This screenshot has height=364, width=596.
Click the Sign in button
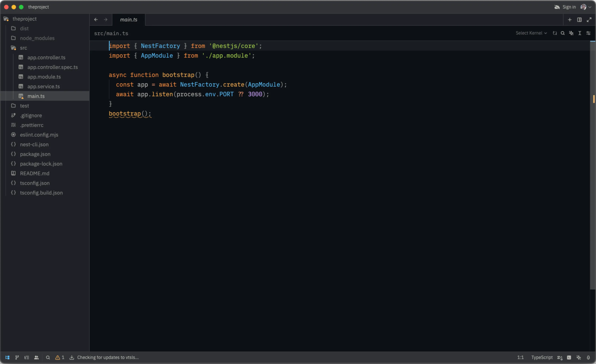569,7
